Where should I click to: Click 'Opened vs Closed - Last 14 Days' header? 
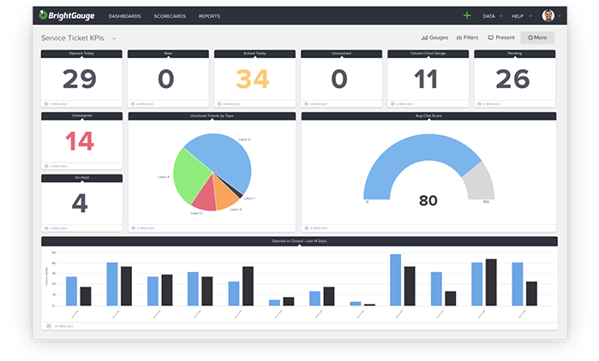point(300,241)
